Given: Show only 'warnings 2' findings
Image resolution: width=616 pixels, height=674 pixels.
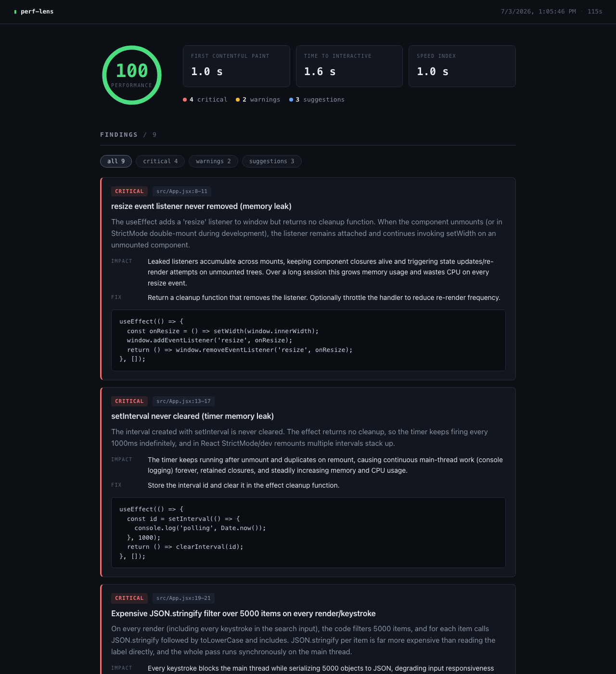Looking at the screenshot, I should coord(213,161).
